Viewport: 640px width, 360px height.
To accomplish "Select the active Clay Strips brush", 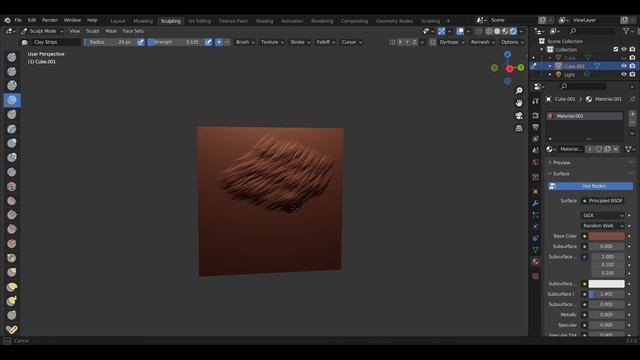I will (12, 100).
